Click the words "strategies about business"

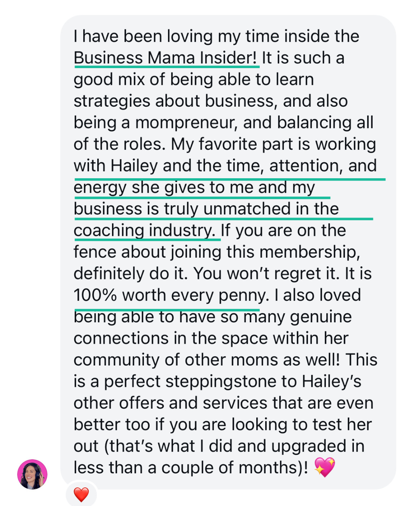(175, 101)
